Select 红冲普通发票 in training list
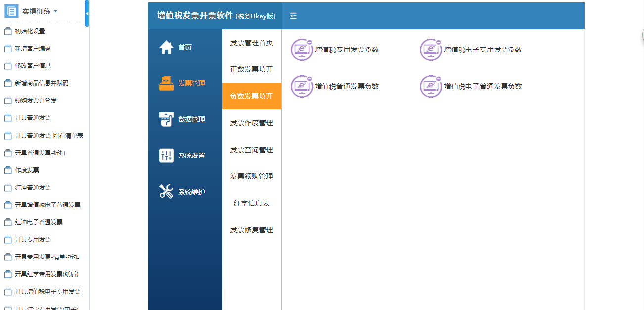Viewport: 644px width, 310px height. pyautogui.click(x=33, y=188)
